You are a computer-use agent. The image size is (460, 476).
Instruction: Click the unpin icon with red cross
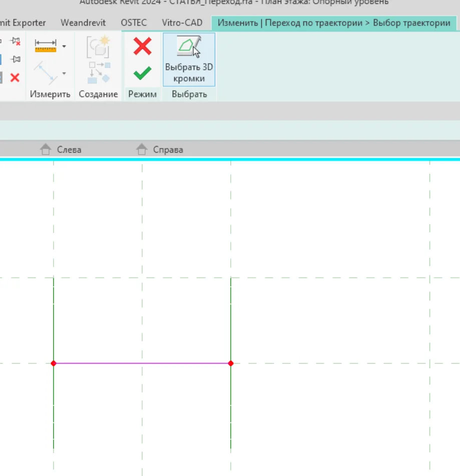15,42
